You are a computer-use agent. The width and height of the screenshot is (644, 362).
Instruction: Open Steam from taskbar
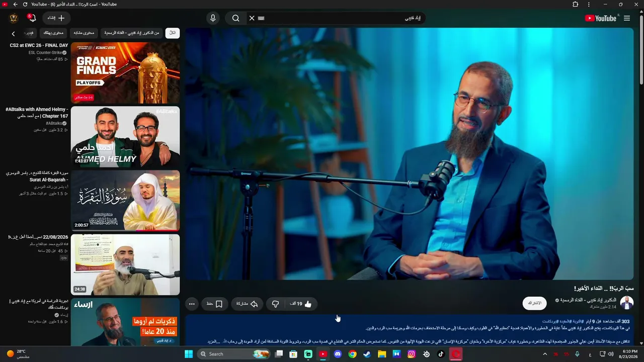point(367,354)
